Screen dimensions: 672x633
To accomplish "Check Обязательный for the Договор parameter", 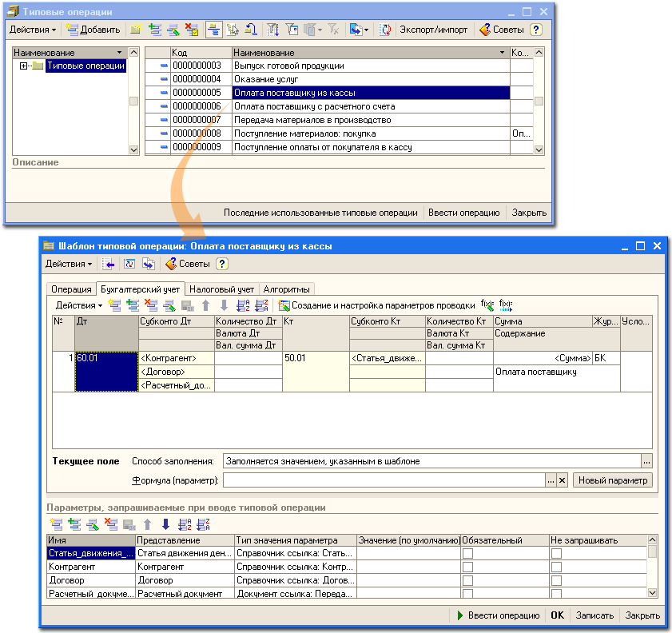I will [x=467, y=580].
